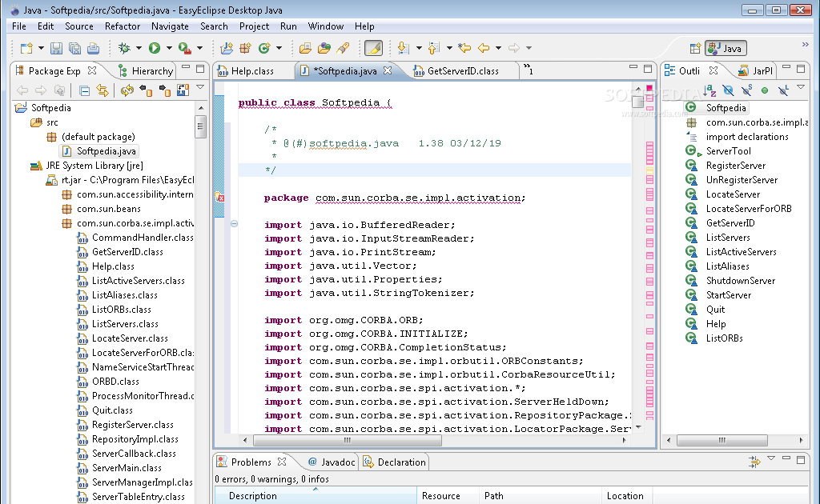The width and height of the screenshot is (820, 504).
Task: Click the Problems view filter icon
Action: 754,461
